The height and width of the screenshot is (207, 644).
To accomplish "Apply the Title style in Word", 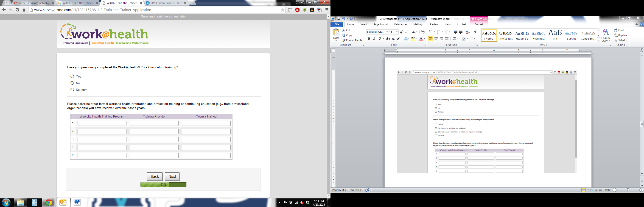I will click(x=555, y=35).
